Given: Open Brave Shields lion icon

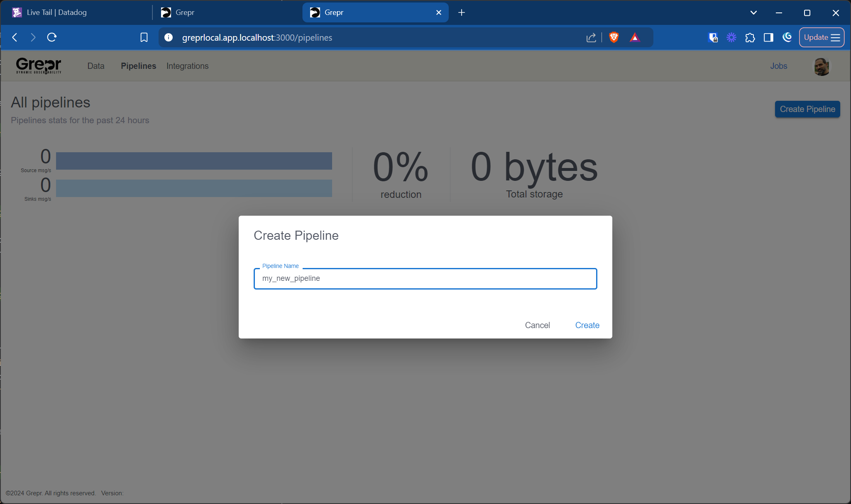Looking at the screenshot, I should click(x=614, y=37).
